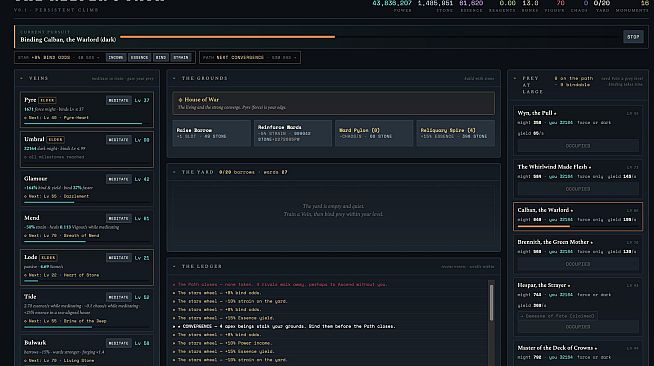The height and width of the screenshot is (366, 654).
Task: Meditate on the Glamour vein
Action: pyautogui.click(x=118, y=179)
